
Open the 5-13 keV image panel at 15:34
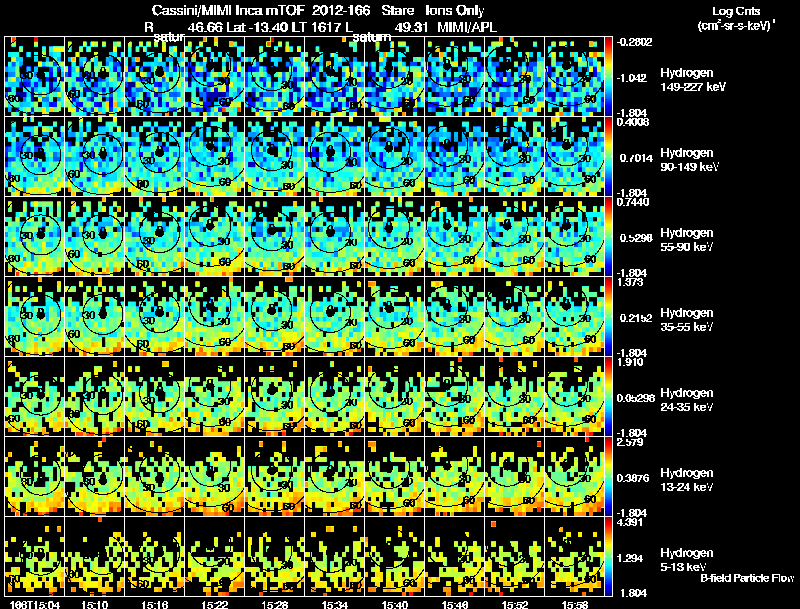(335, 557)
